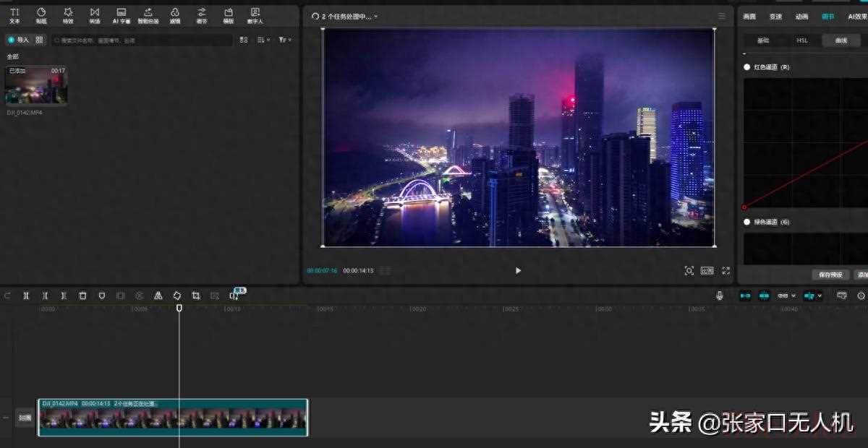Open the 滤镜 (Filters) panel
The height and width of the screenshot is (448, 868).
[x=175, y=15]
